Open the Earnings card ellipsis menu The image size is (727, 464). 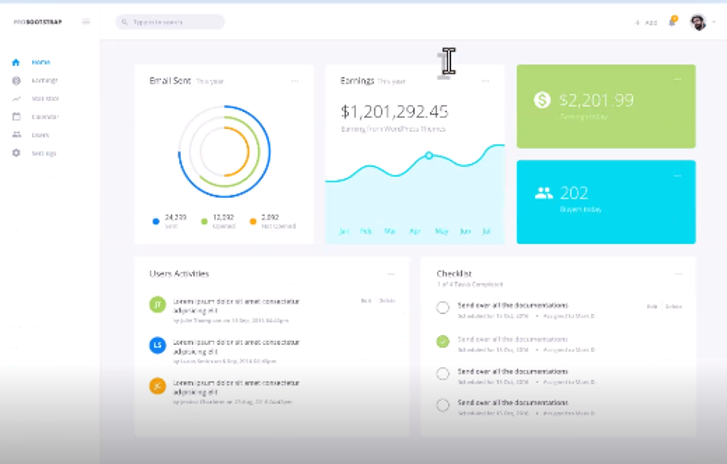pos(486,81)
